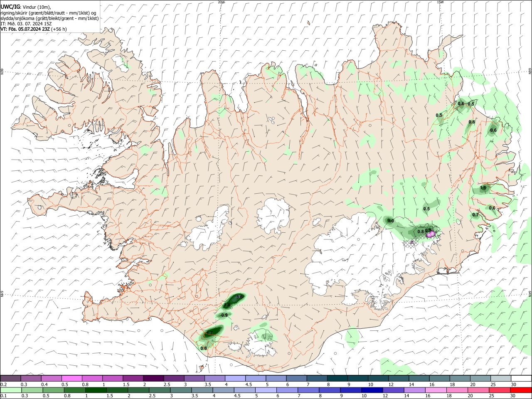
Task: Click the "1.8" precipitation value on the map
Action: coord(227,305)
